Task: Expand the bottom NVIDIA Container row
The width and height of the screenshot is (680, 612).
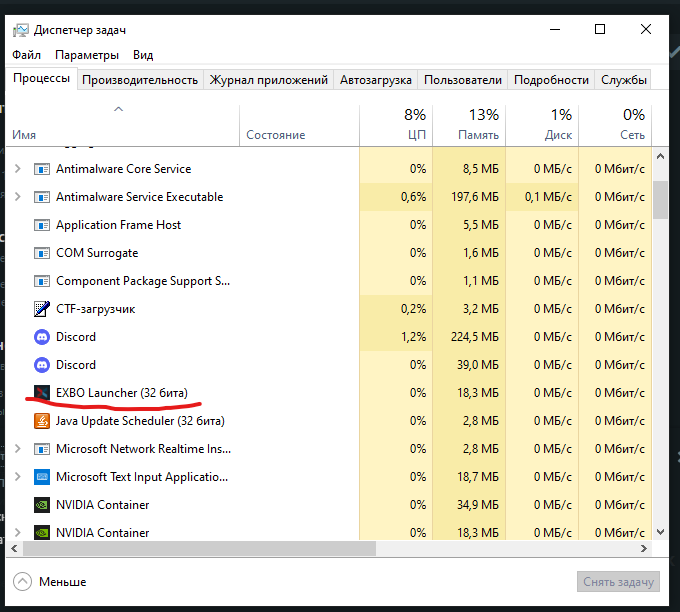Action: tap(17, 533)
